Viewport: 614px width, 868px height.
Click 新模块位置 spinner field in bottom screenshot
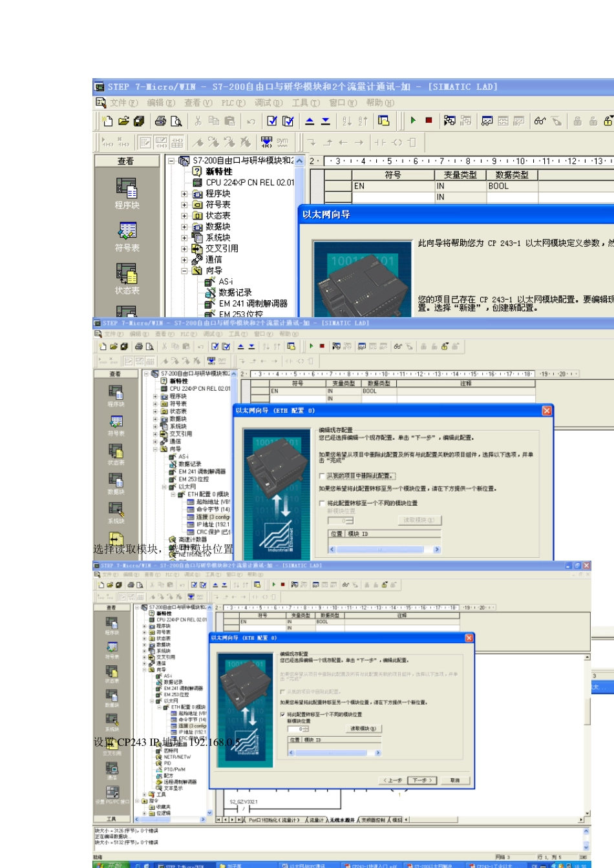pos(298,729)
